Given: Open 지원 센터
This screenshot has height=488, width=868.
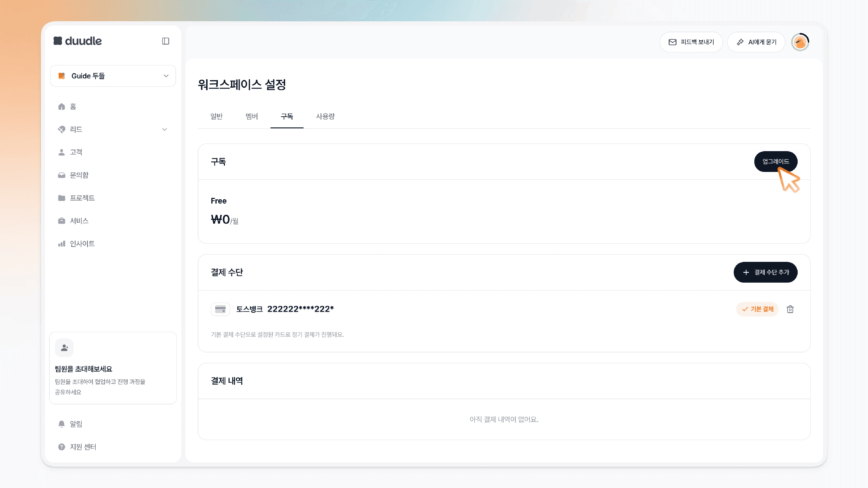Looking at the screenshot, I should tap(113, 447).
